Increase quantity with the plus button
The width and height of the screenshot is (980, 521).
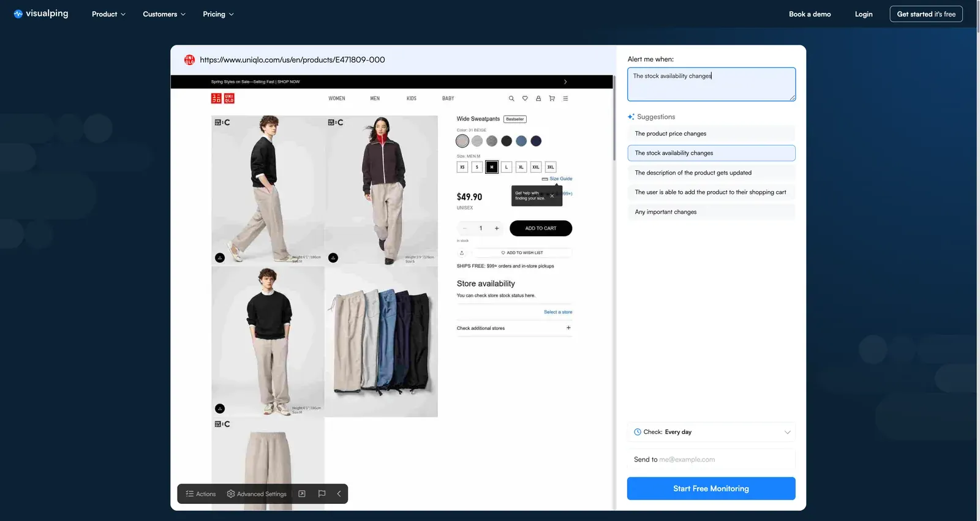[x=497, y=228]
